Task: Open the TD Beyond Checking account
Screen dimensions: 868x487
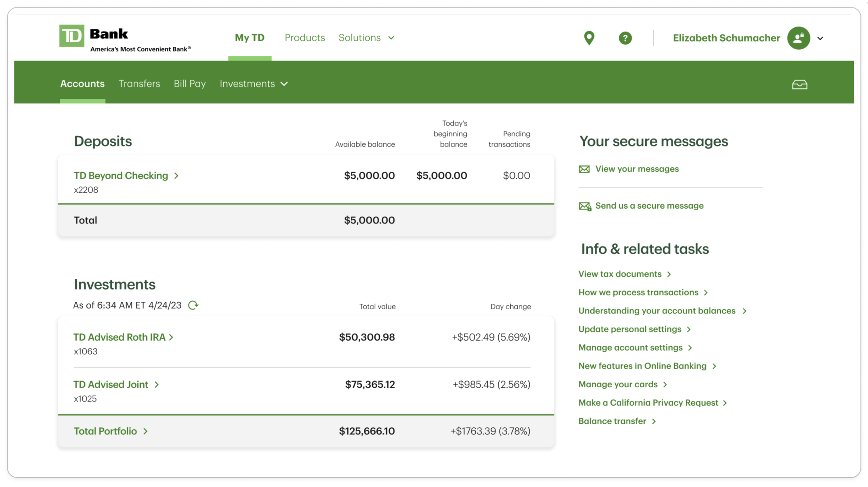Action: (x=121, y=176)
